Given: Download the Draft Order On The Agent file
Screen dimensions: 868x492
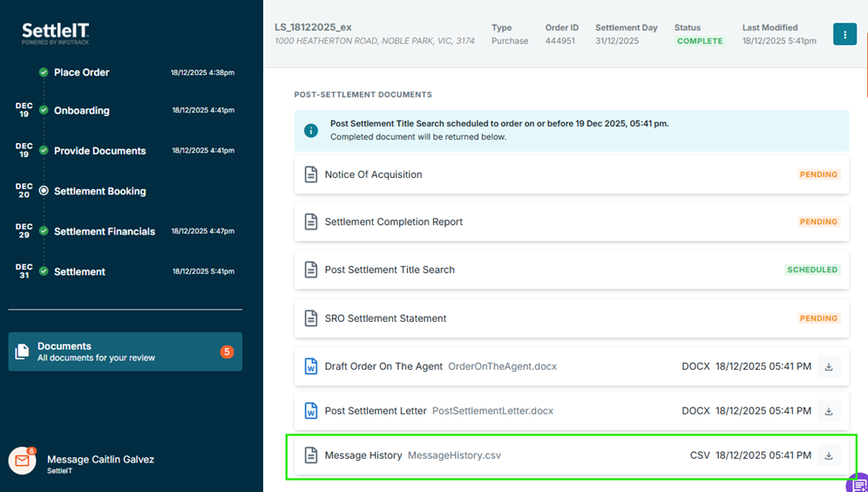Looking at the screenshot, I should coord(828,366).
